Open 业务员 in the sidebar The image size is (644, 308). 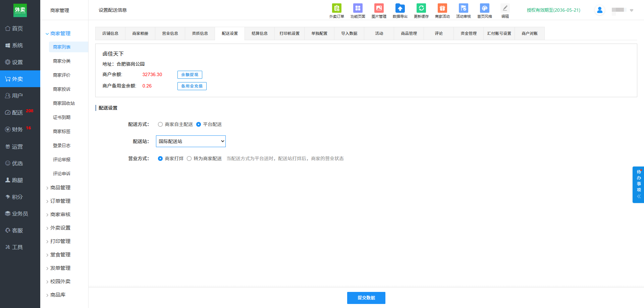(20, 213)
